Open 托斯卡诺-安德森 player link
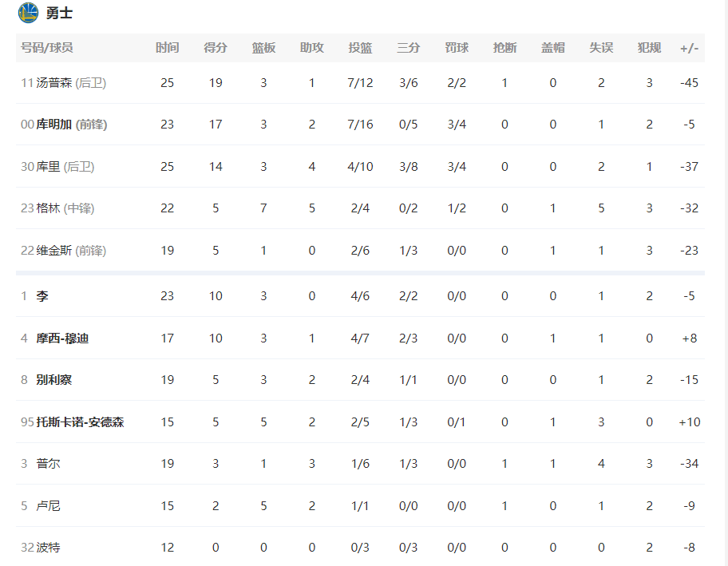Viewport: 728px width, 566px height. pos(80,422)
